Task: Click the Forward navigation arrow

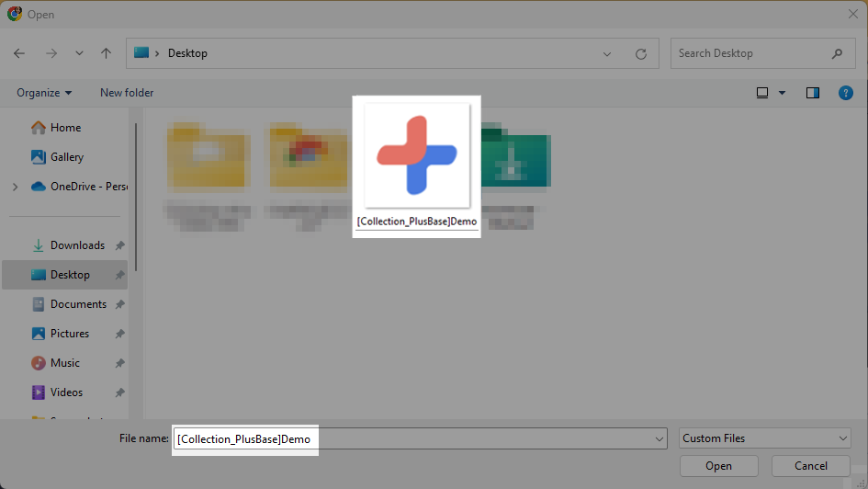Action: 51,53
